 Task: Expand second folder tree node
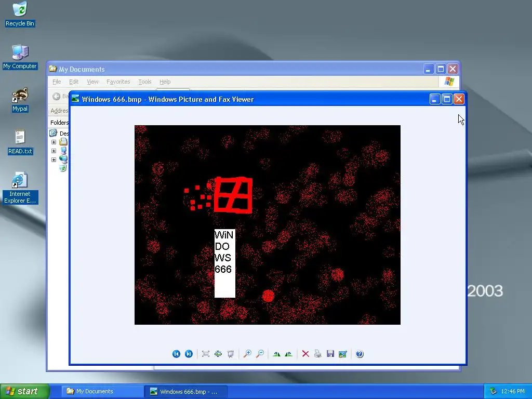click(x=54, y=151)
